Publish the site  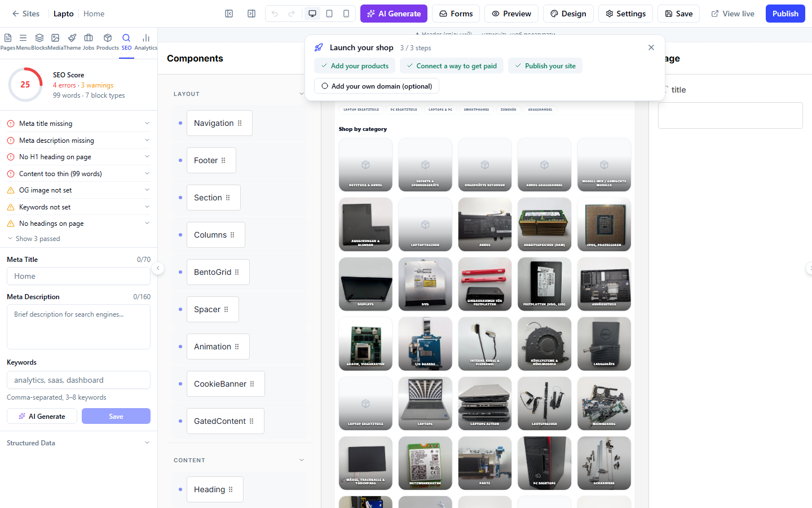785,14
